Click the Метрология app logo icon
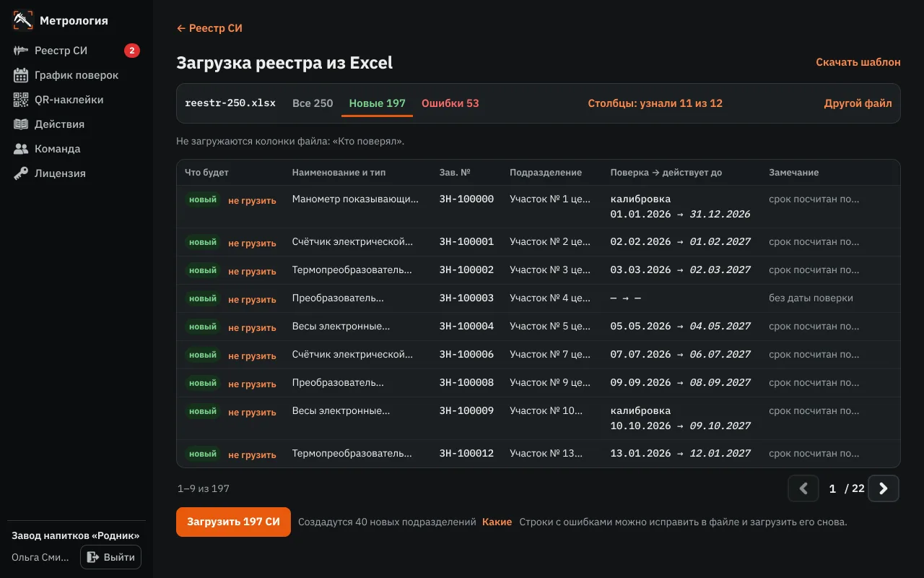The width and height of the screenshot is (924, 578). (23, 20)
